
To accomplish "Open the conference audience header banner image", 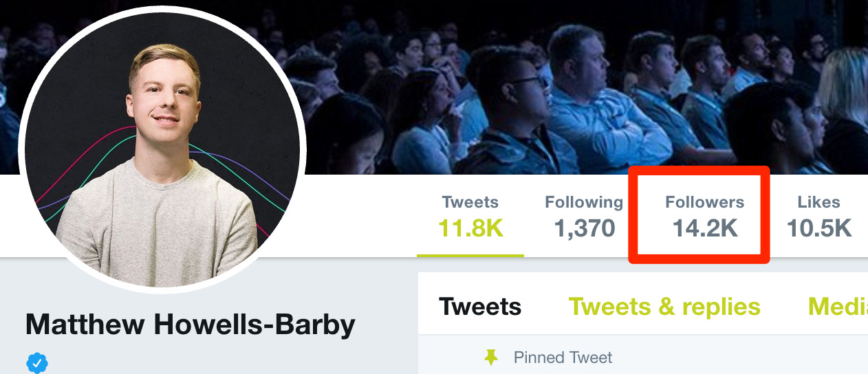I will [x=434, y=87].
